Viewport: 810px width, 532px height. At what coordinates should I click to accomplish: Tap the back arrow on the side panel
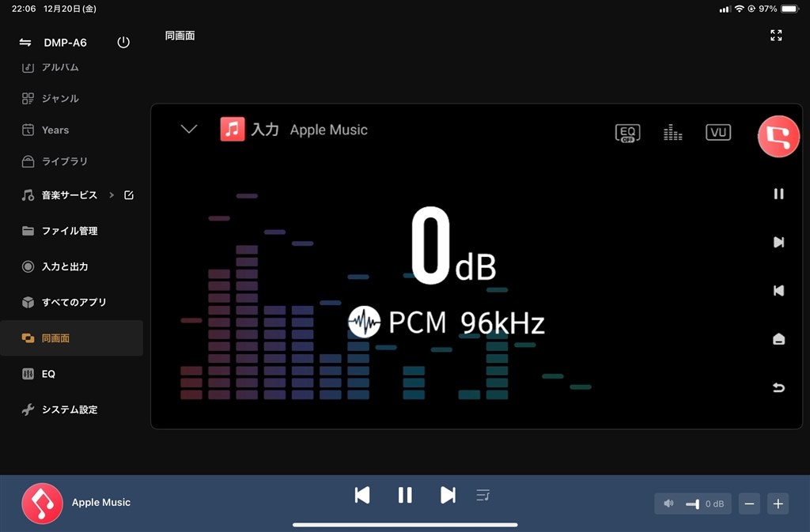[x=778, y=387]
